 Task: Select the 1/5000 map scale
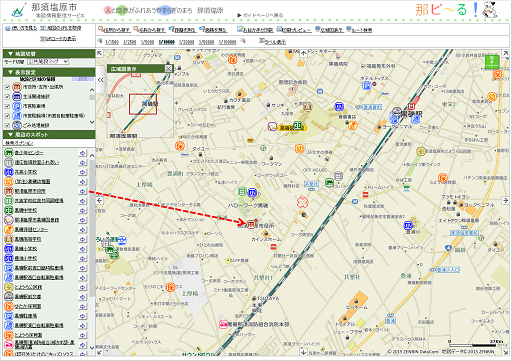147,42
